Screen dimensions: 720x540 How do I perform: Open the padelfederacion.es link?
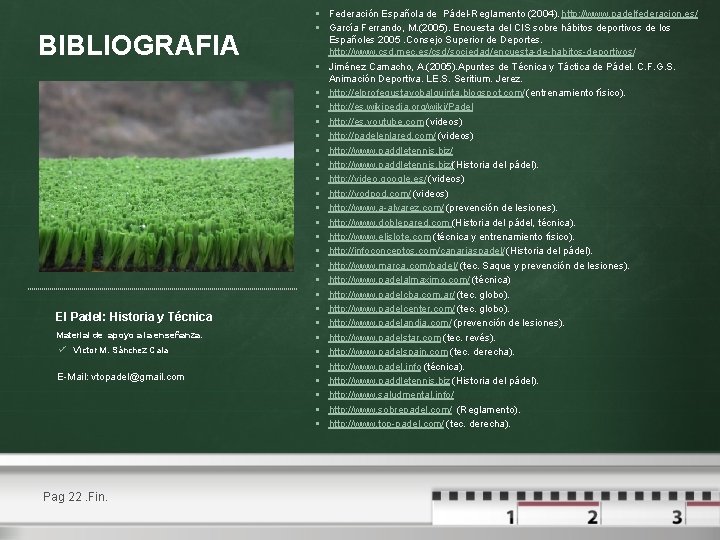(x=629, y=14)
